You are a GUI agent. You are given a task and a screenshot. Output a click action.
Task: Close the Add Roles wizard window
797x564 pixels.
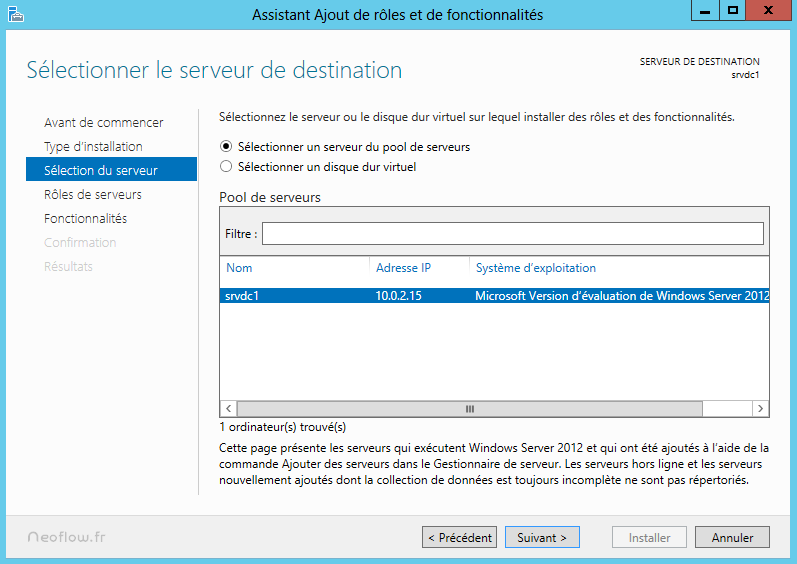pyautogui.click(x=769, y=10)
